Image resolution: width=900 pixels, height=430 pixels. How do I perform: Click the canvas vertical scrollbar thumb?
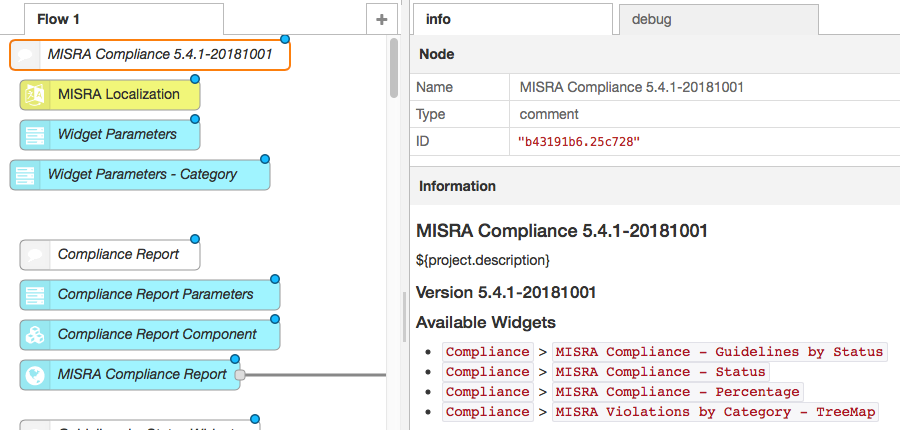[x=394, y=68]
